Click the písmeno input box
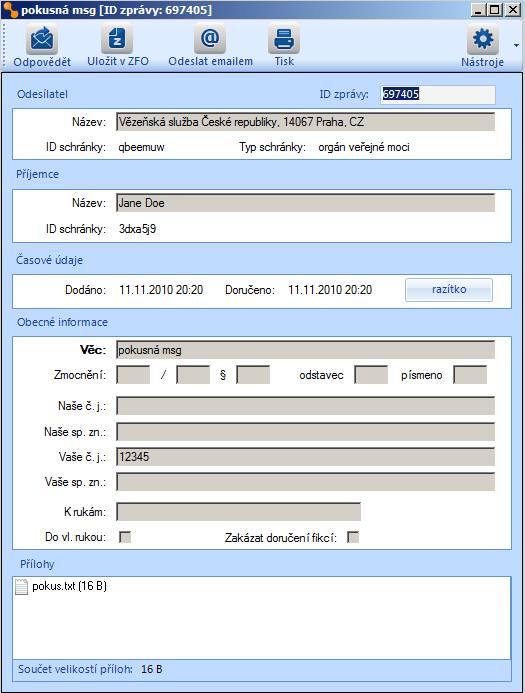 pyautogui.click(x=470, y=375)
